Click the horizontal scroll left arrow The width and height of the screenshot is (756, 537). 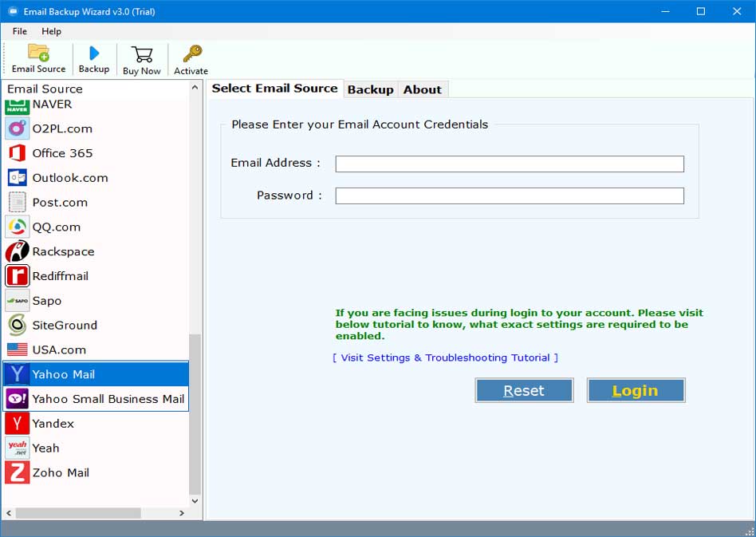point(9,513)
